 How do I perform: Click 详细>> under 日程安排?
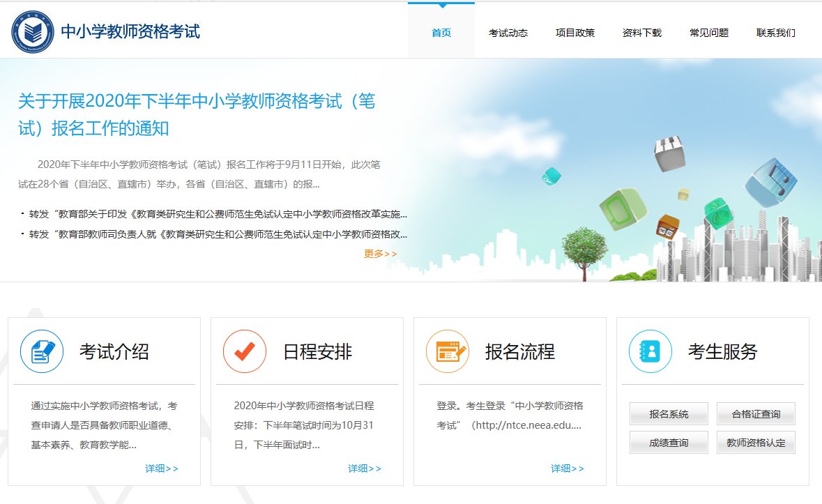pyautogui.click(x=365, y=468)
